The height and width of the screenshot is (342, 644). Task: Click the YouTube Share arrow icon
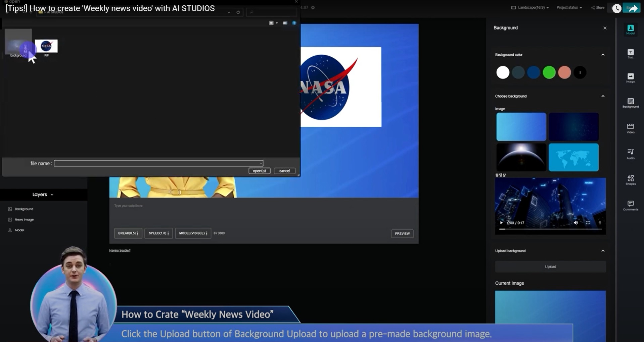tap(633, 8)
